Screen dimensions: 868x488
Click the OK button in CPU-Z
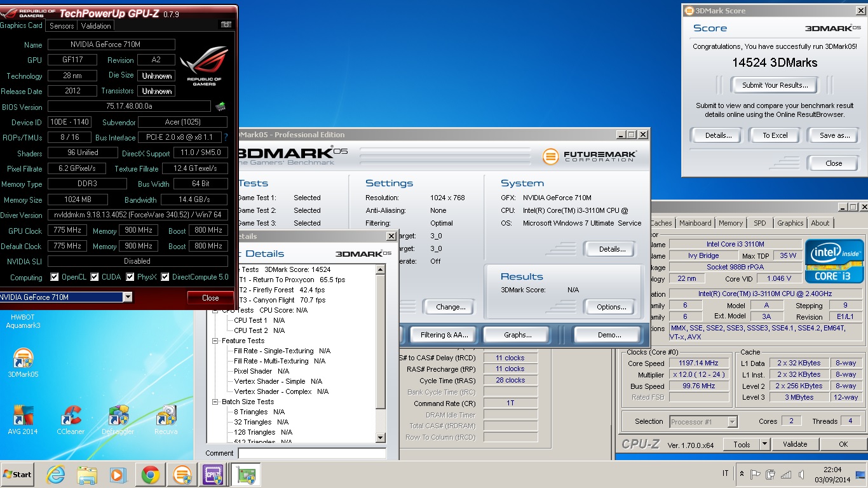click(x=843, y=444)
